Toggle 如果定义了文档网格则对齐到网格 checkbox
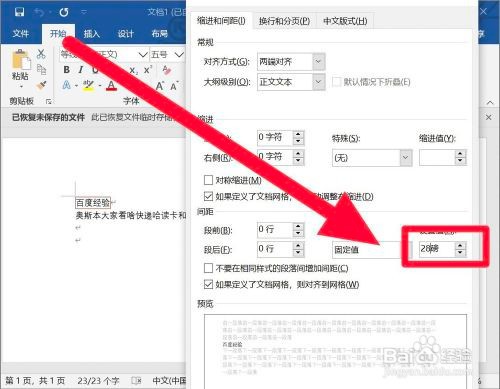The height and width of the screenshot is (389, 500). [x=208, y=284]
